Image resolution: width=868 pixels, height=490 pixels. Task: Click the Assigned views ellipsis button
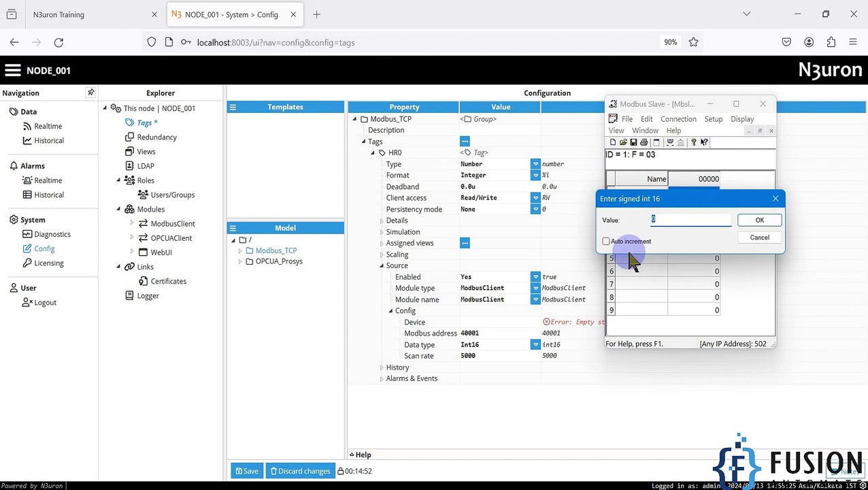click(x=465, y=243)
